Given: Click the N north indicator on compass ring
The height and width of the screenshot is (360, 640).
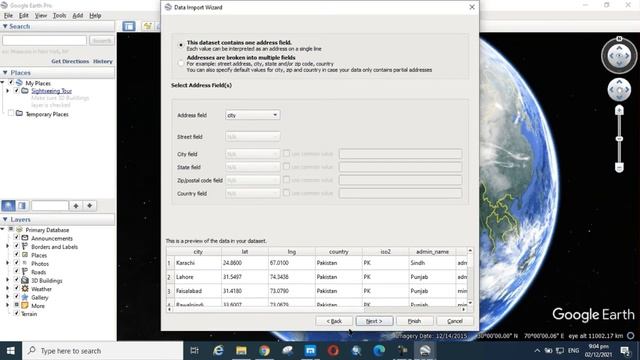Looking at the screenshot, I should [619, 39].
